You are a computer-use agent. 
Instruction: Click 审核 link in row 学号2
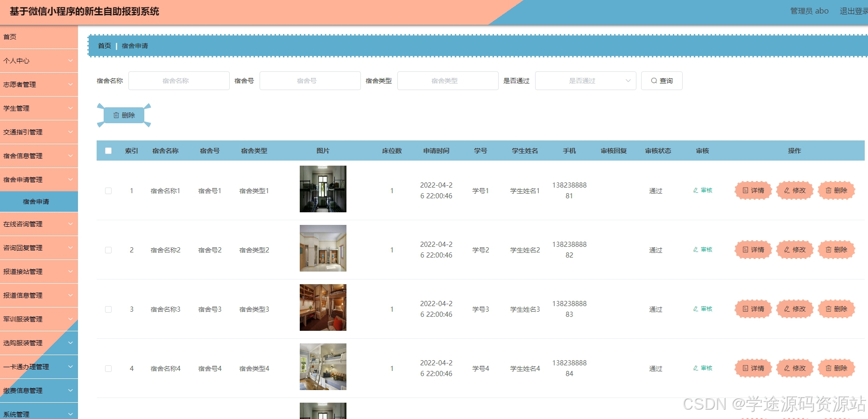(x=703, y=250)
